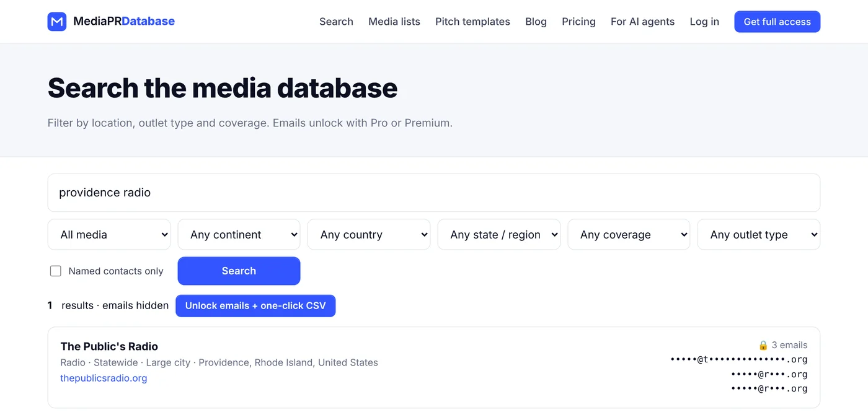This screenshot has height=420, width=868.
Task: Click the first hidden email •••••@t••••••••••••••.org
Action: tap(738, 359)
